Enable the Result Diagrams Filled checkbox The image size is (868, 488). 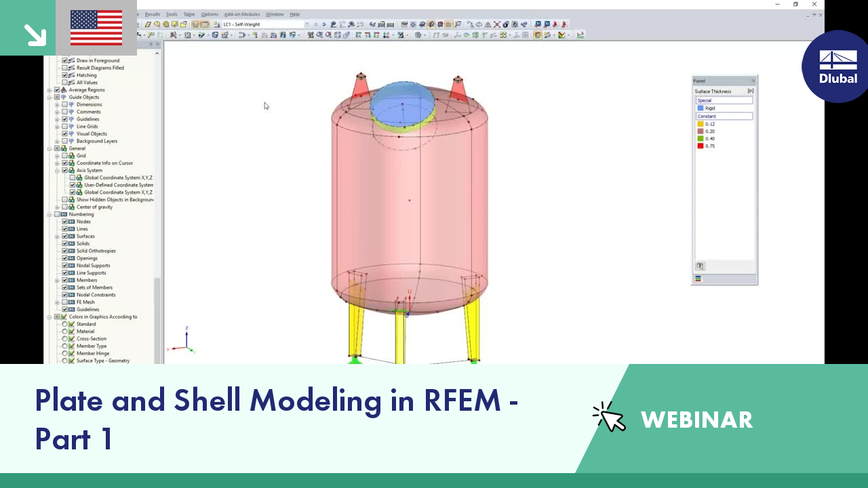(65, 68)
